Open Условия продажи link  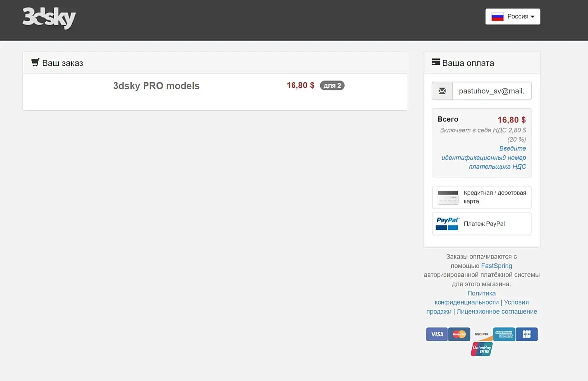point(477,307)
